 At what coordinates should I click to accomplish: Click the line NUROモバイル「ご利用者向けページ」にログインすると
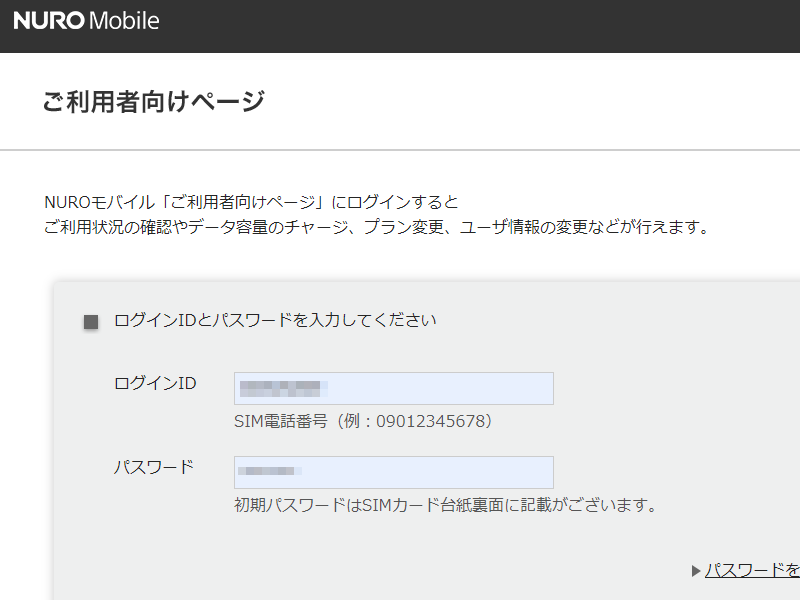click(x=251, y=202)
